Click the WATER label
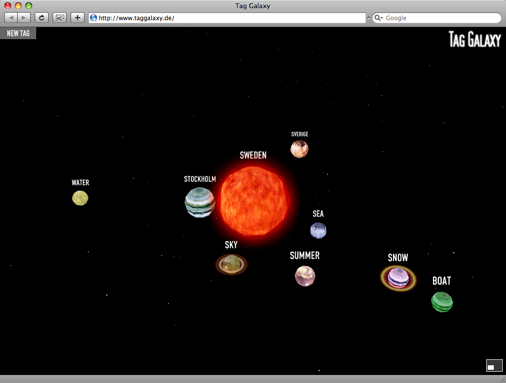 (80, 182)
